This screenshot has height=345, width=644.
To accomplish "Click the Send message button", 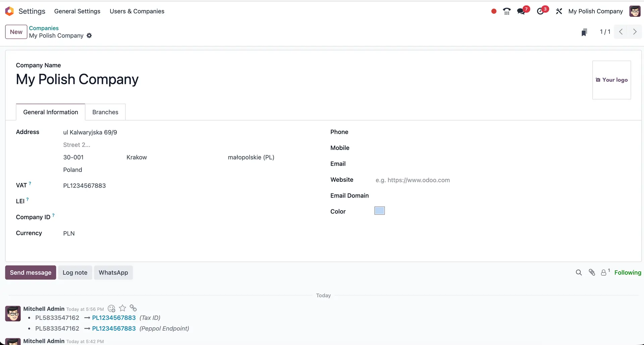I will (31, 273).
